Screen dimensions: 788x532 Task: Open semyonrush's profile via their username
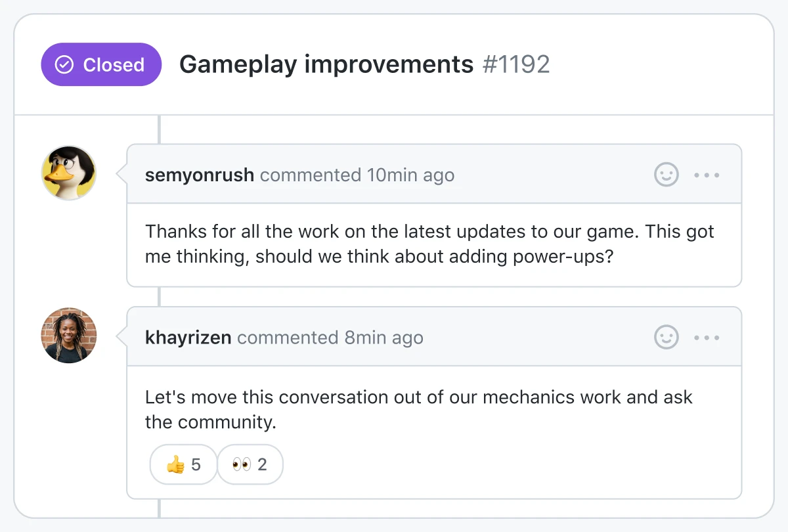(x=199, y=175)
